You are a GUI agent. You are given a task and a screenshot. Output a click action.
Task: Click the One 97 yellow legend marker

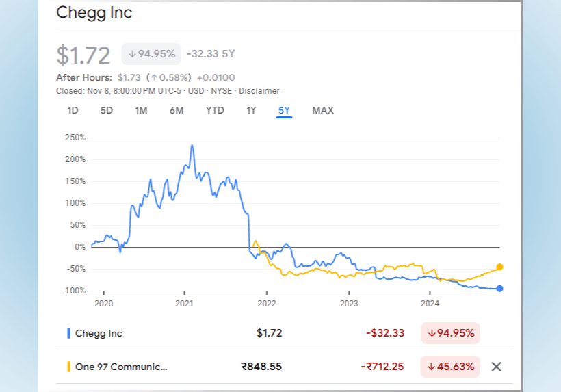pyautogui.click(x=68, y=367)
